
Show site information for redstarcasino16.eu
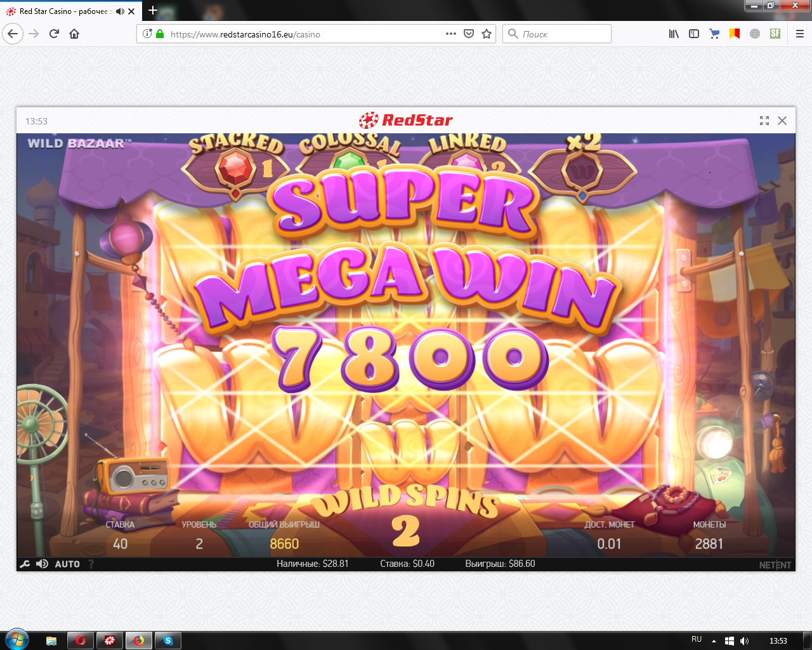coord(147,34)
